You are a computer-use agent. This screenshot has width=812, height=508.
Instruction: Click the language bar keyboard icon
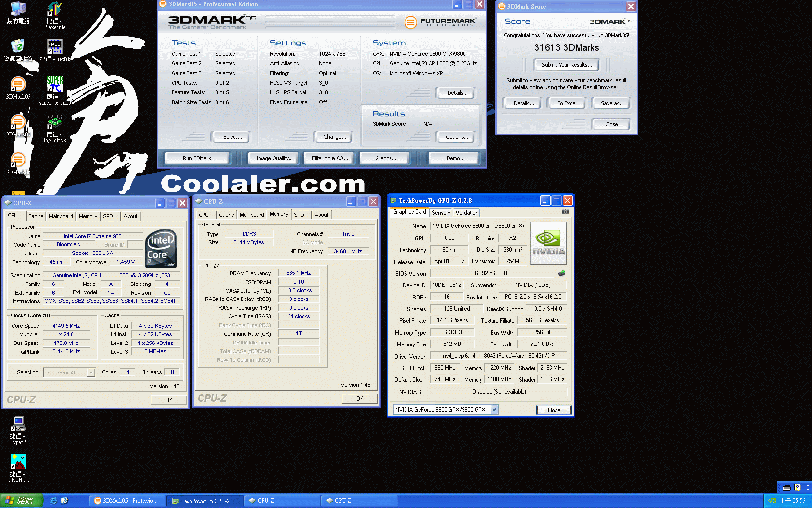pyautogui.click(x=787, y=488)
